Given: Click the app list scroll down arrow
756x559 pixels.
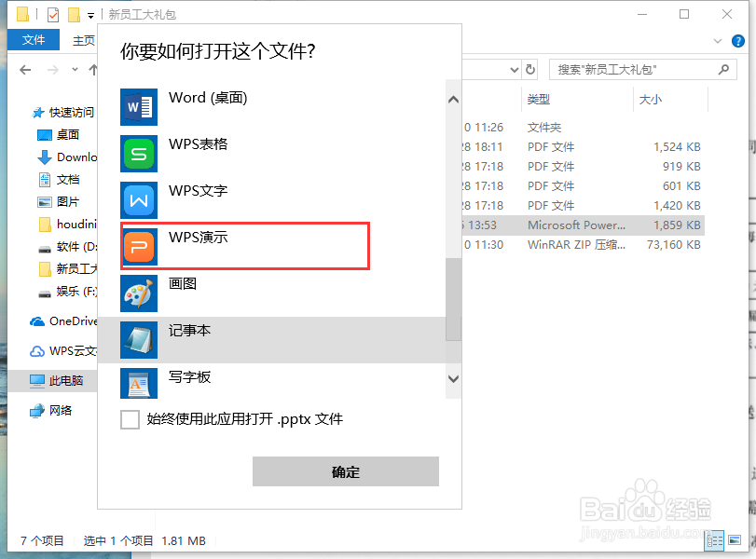Looking at the screenshot, I should coord(453,379).
